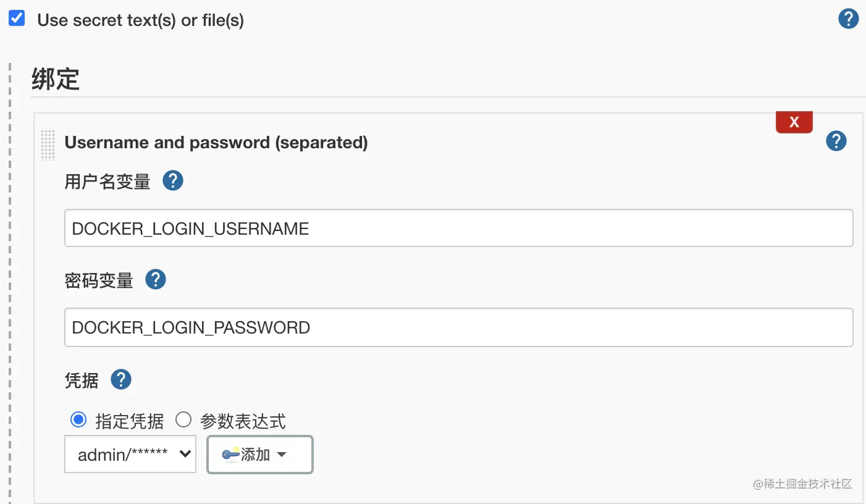Show help beside 用户名变量 label

click(173, 181)
